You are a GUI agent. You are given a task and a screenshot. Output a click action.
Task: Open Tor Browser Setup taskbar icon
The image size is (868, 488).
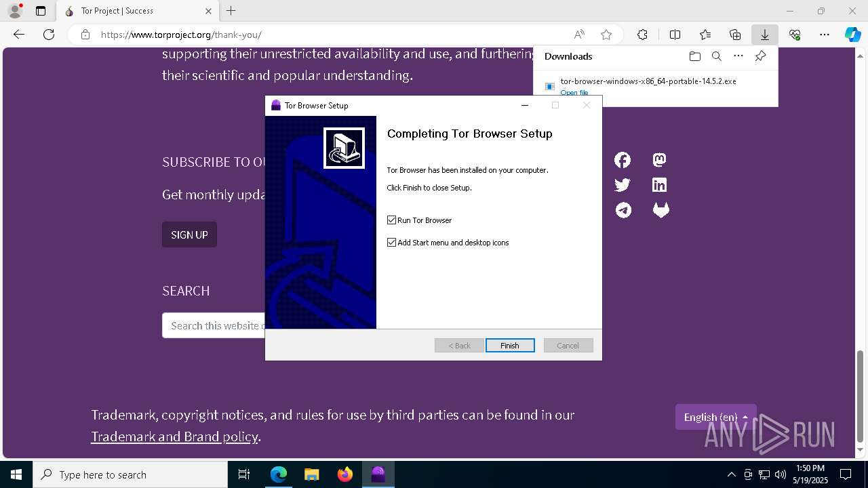pos(378,474)
